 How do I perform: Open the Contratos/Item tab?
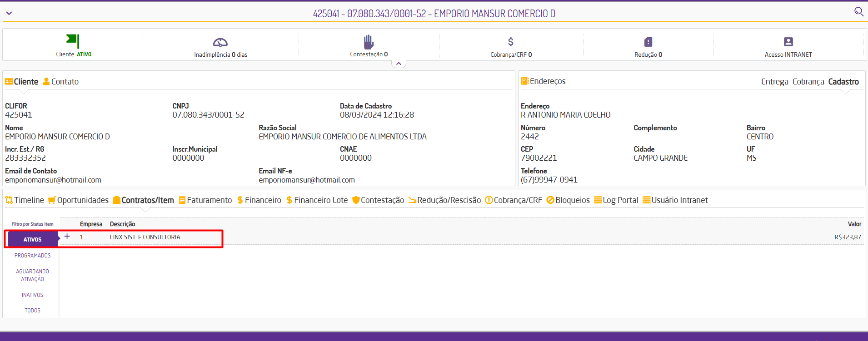click(144, 200)
